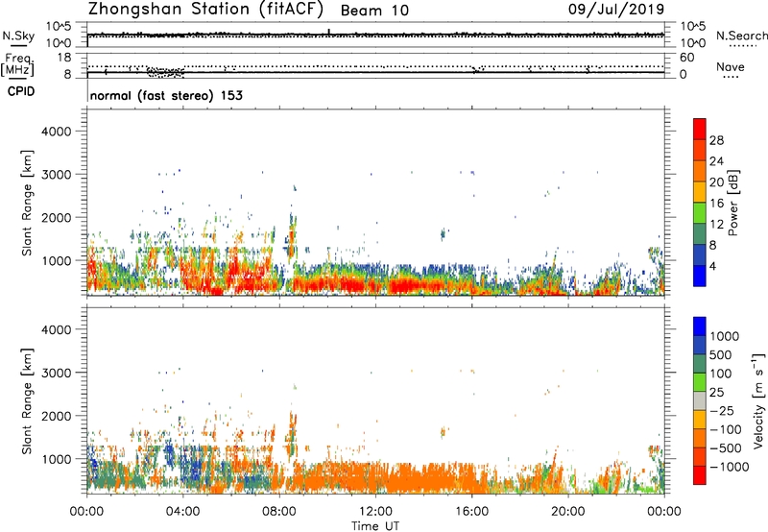Click 'normal (fast stereo) 153' text
Screen dimensions: 768x532
[x=166, y=95]
